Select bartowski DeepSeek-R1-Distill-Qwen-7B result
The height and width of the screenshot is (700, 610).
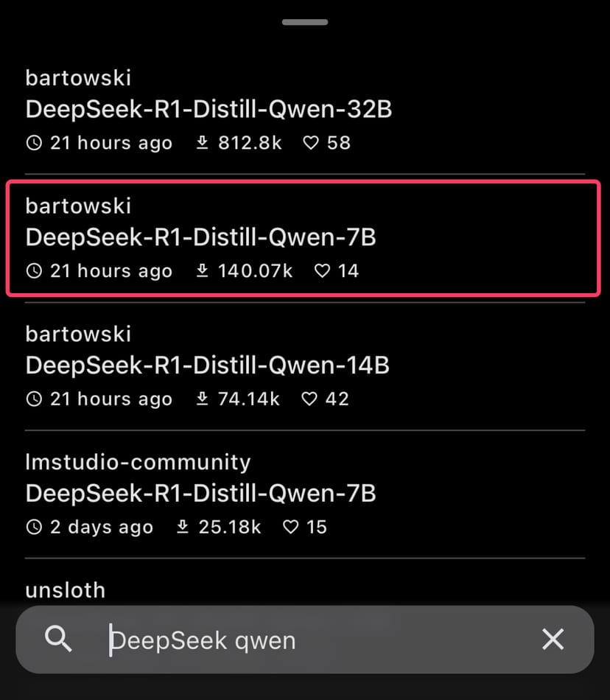pyautogui.click(x=200, y=237)
